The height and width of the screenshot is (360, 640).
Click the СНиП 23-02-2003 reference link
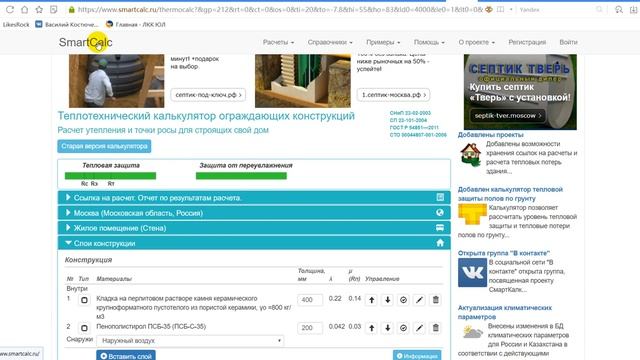[410, 113]
